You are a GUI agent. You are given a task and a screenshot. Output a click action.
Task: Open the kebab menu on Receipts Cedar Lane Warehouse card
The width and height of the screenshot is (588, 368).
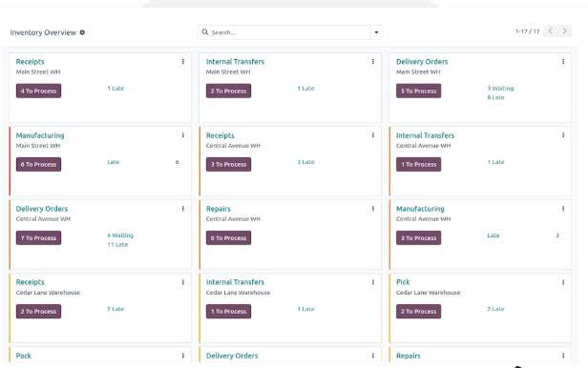coord(183,282)
